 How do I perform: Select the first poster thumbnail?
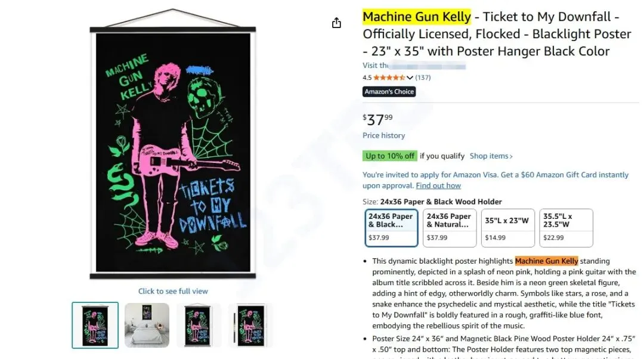pos(95,326)
